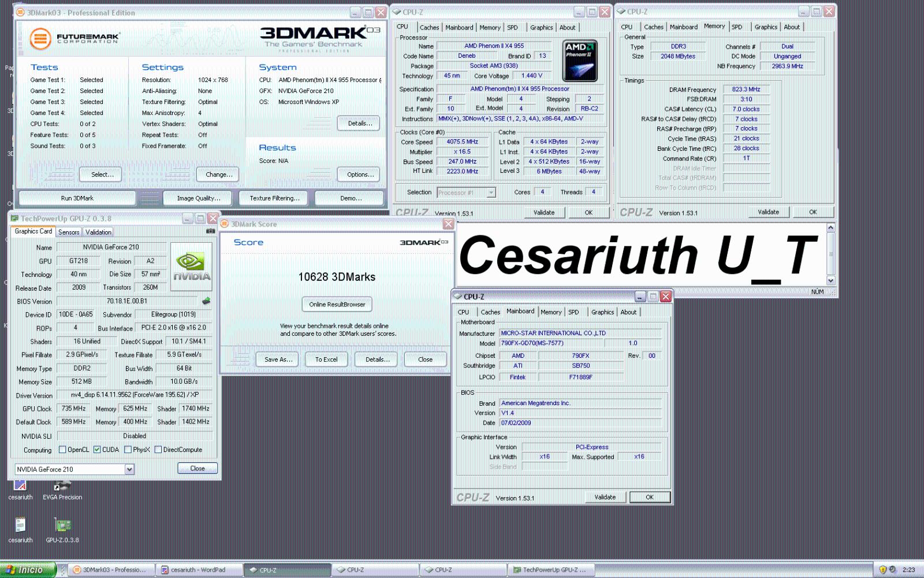Screen dimensions: 924x578
Task: Click Validate in CPU-Z Mainboard window
Action: pos(605,497)
